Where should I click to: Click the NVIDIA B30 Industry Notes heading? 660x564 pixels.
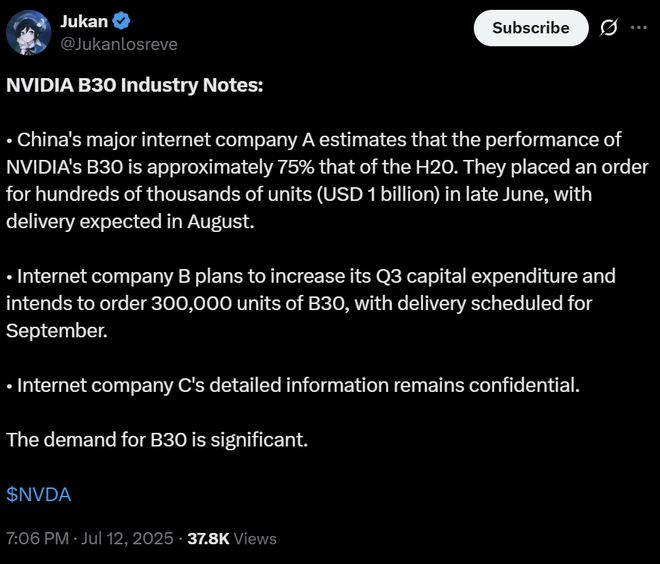coord(134,85)
